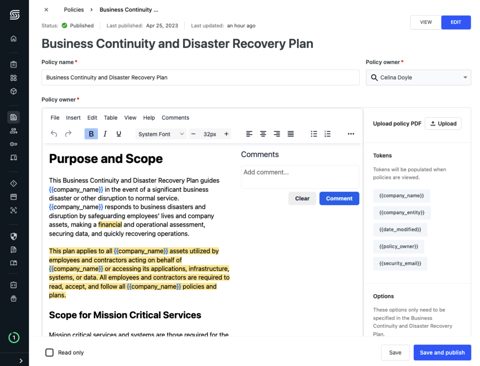Open the highlighted Policies sidebar icon
The image size is (480, 366).
click(14, 117)
